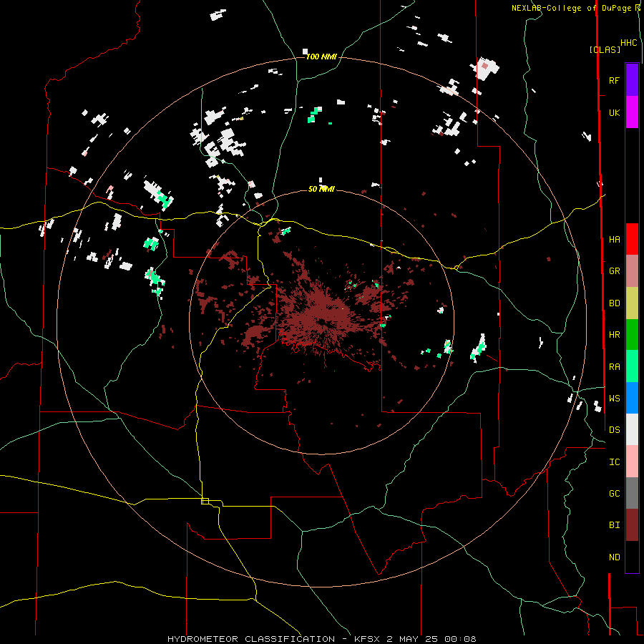Click the WS blue legend swatch

coord(632,398)
